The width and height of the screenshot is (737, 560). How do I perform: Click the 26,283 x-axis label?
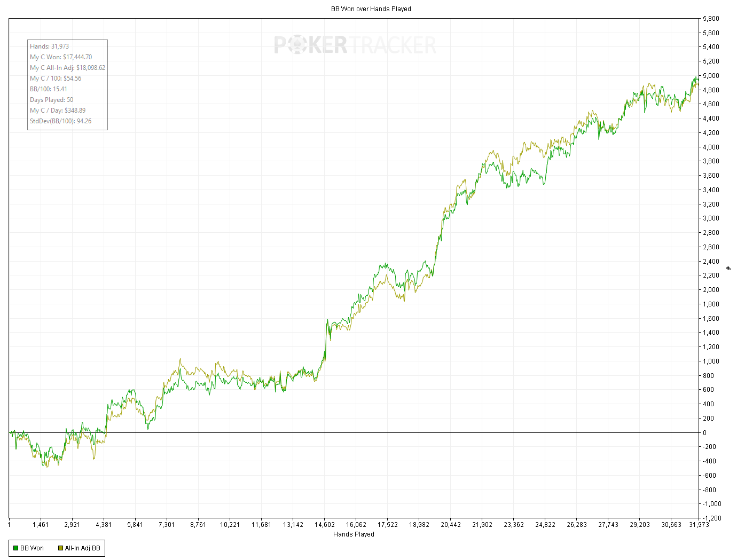pyautogui.click(x=577, y=525)
